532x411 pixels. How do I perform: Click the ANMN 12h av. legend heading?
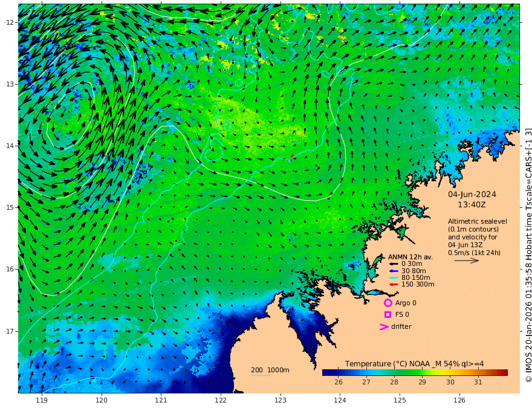(410, 257)
